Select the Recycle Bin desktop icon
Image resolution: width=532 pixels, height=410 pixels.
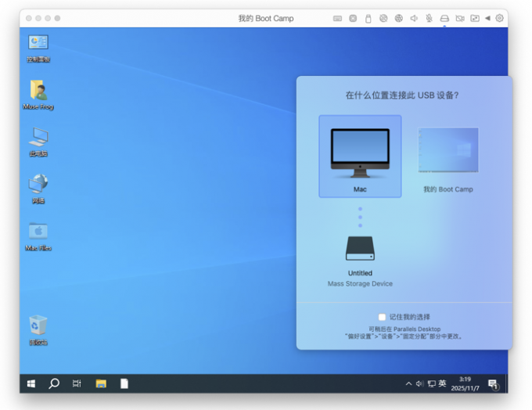[x=38, y=330]
